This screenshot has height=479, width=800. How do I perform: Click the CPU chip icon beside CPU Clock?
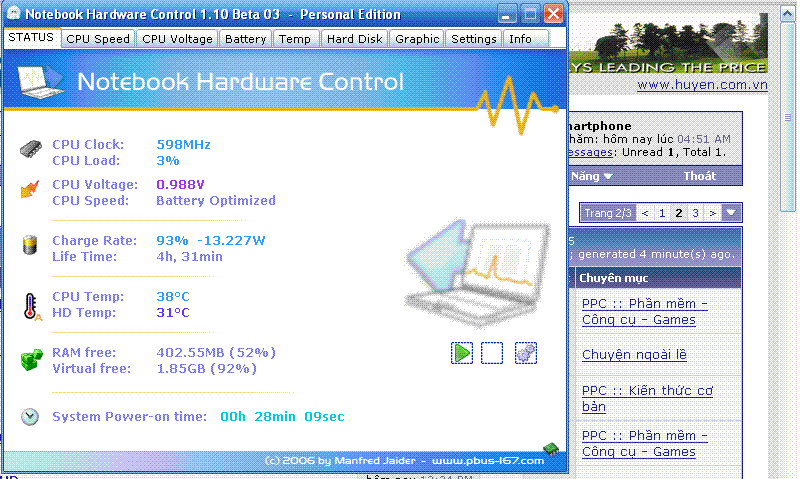tap(31, 150)
